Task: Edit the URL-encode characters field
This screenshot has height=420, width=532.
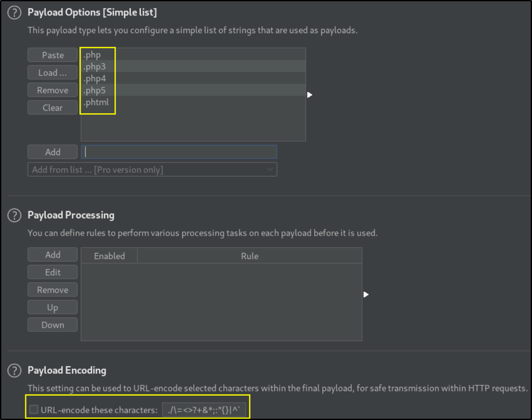Action: point(204,410)
